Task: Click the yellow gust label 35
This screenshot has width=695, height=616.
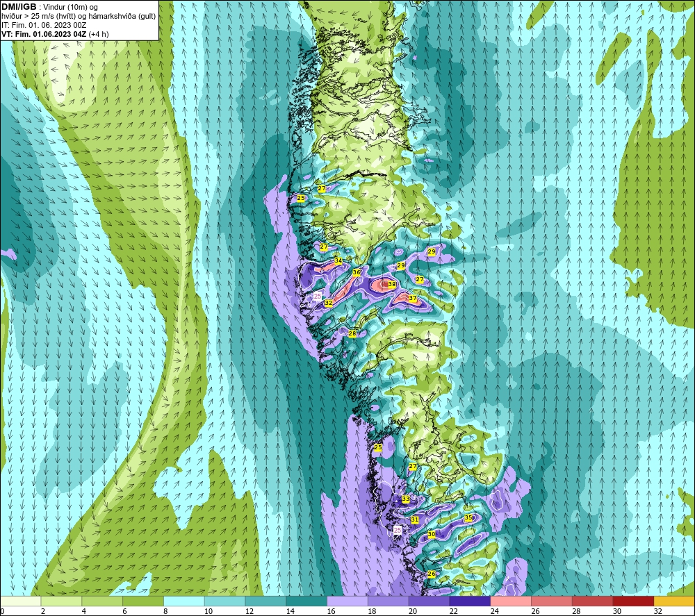Action: (x=468, y=517)
